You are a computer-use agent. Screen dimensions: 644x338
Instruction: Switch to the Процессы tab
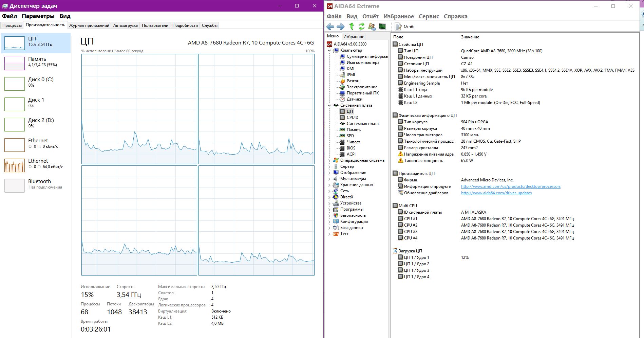12,25
